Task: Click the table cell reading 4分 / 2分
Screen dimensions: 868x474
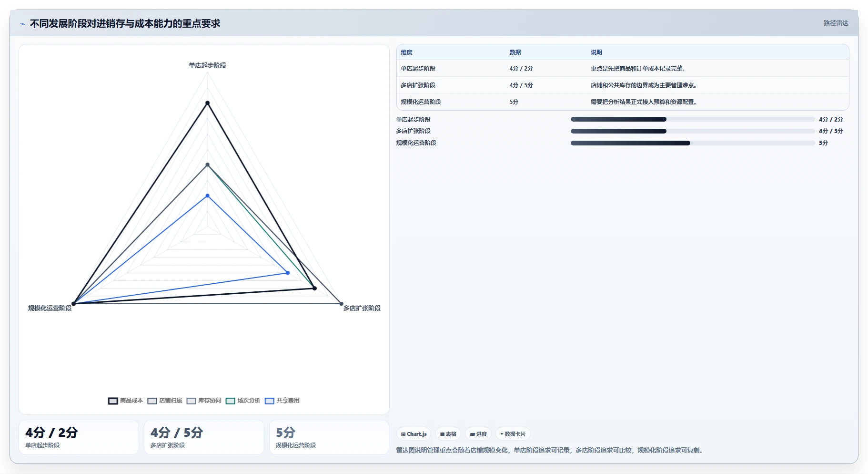Action: [x=521, y=69]
